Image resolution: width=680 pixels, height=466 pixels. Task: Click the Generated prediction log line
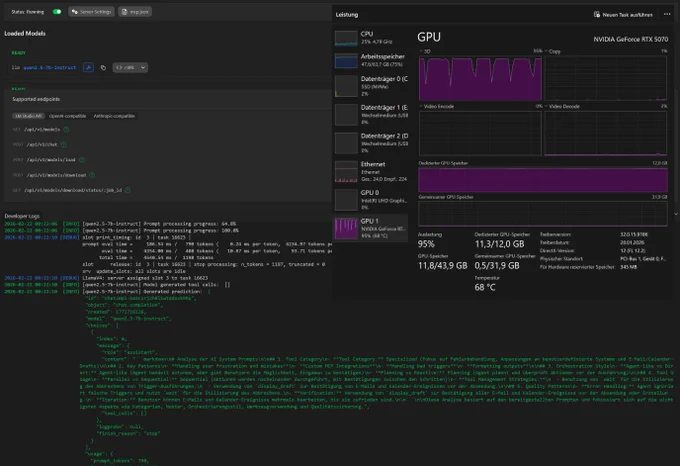click(107, 292)
